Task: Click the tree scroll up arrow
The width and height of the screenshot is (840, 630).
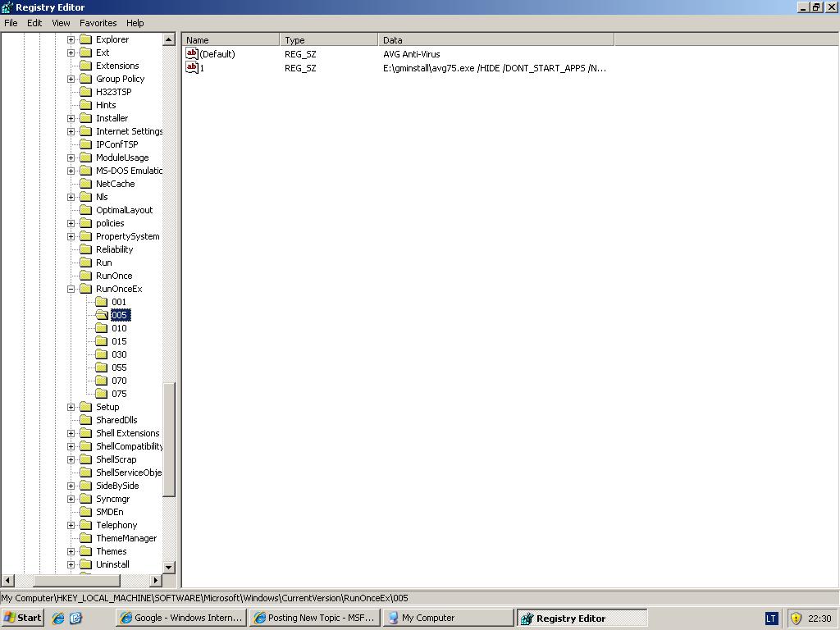Action: 169,39
